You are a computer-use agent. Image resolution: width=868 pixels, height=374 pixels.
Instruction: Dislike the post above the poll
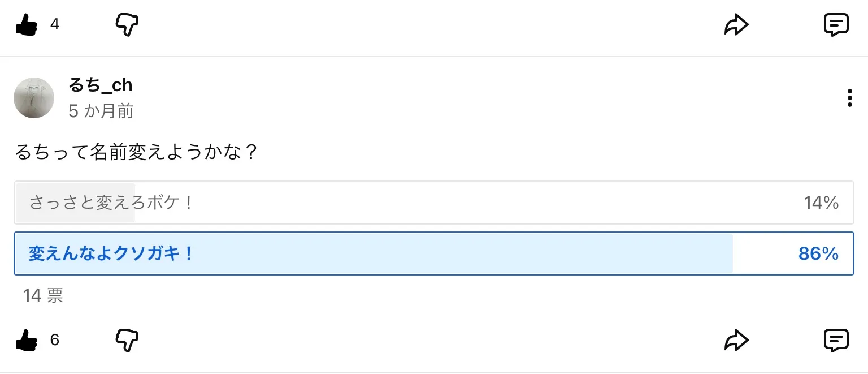pos(127,25)
